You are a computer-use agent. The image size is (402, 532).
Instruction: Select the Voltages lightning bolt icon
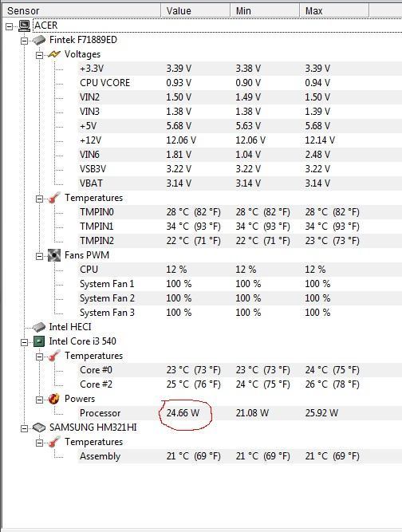(x=54, y=54)
